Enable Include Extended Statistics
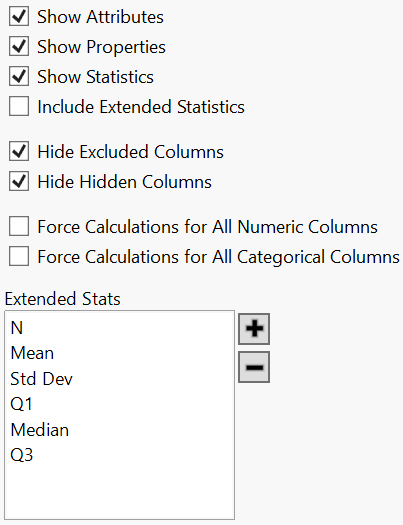The height and width of the screenshot is (525, 403). pos(19,106)
